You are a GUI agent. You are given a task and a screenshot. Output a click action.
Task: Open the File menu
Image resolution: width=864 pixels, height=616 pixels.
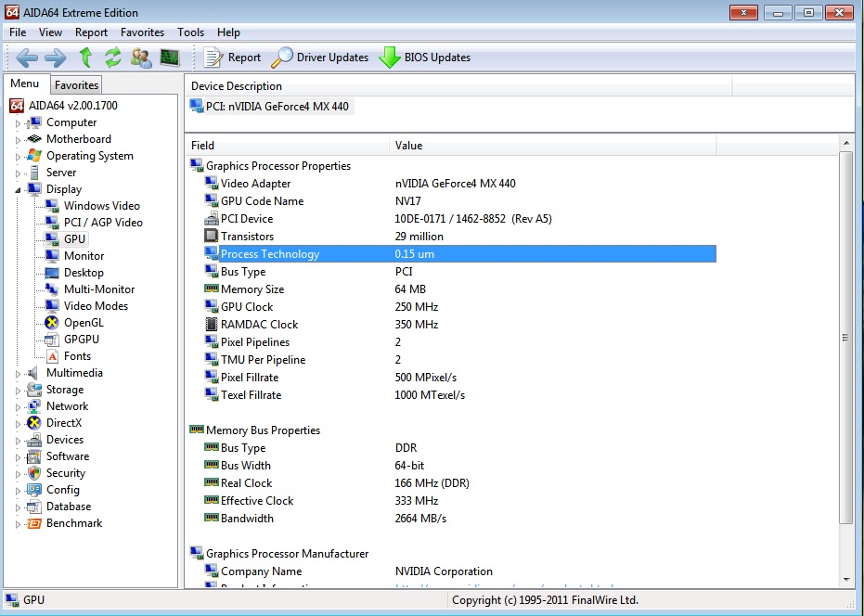18,32
